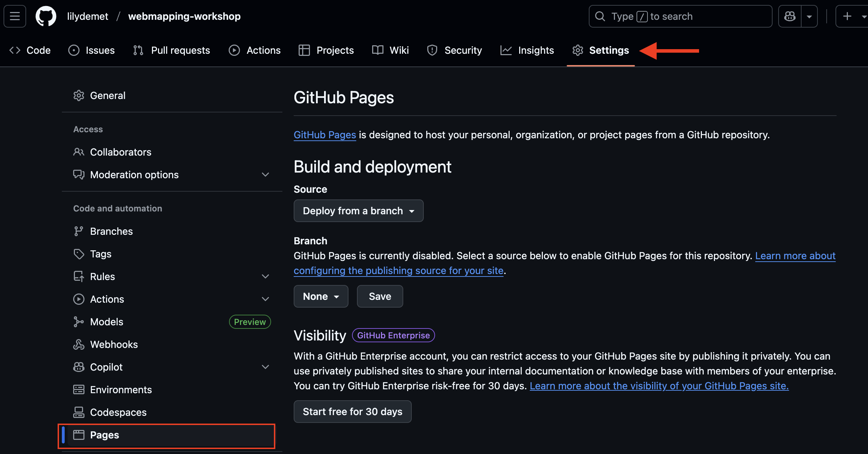This screenshot has width=868, height=454.
Task: Click the Projects tab table icon
Action: 304,50
